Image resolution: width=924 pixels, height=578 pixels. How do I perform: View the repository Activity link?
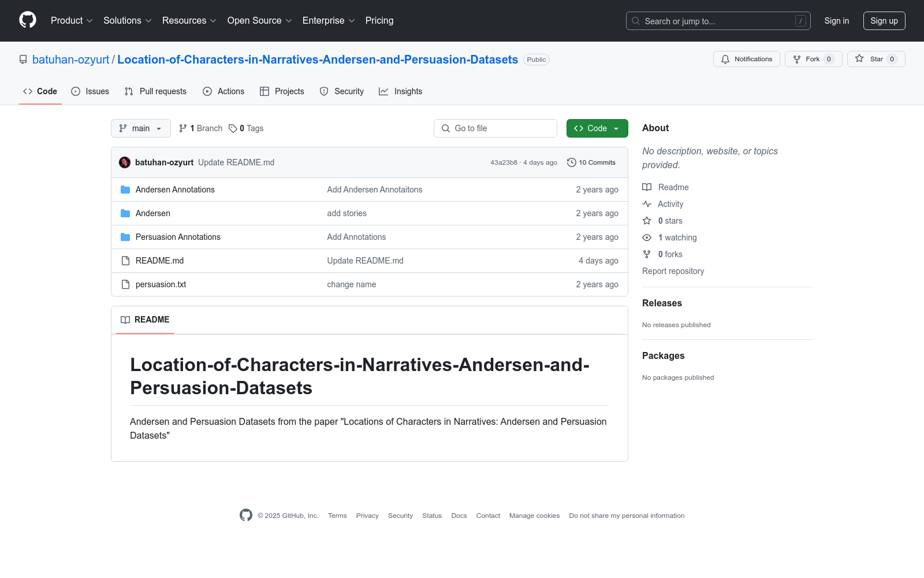(663, 204)
